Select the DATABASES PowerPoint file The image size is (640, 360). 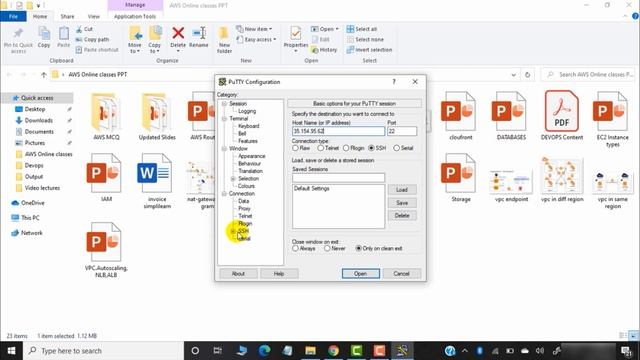tap(511, 116)
